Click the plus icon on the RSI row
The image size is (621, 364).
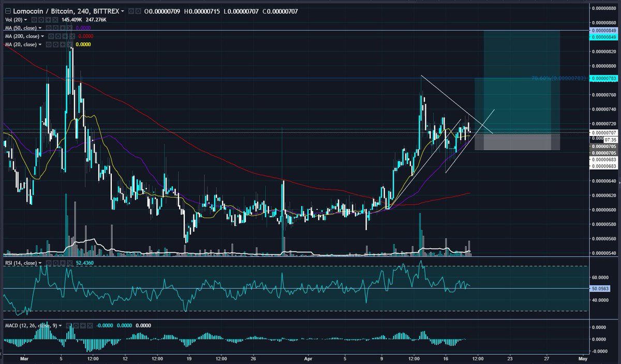(x=63, y=263)
